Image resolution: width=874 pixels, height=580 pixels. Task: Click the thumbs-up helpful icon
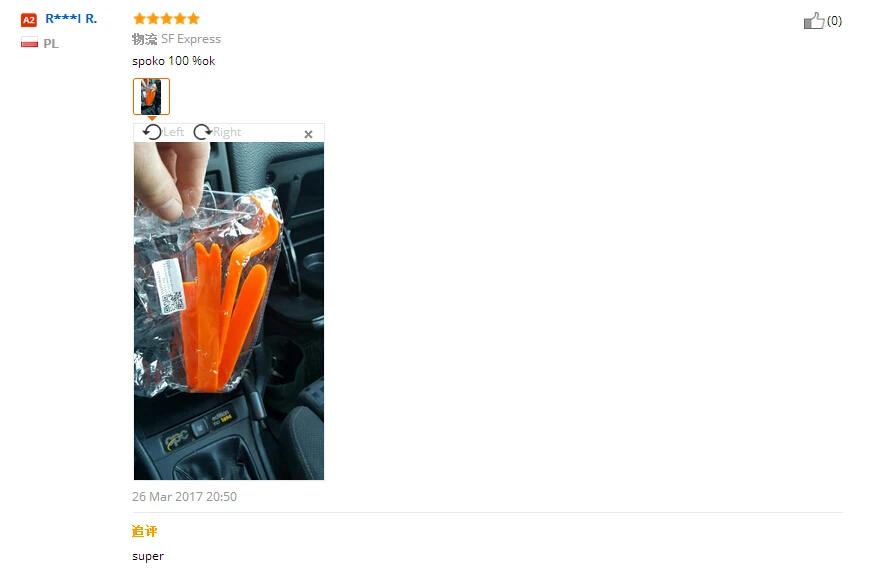coord(813,21)
